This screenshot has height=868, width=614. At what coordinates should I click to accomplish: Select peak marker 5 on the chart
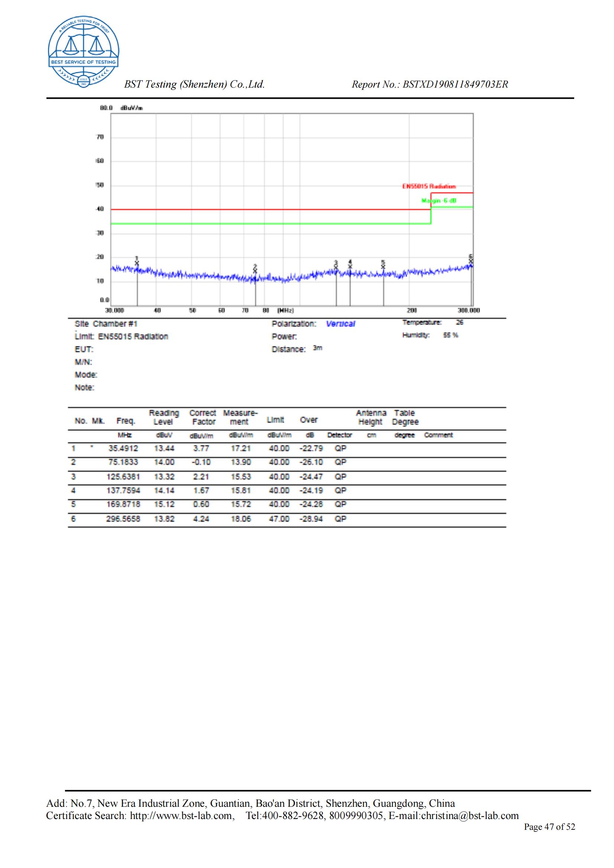[383, 265]
